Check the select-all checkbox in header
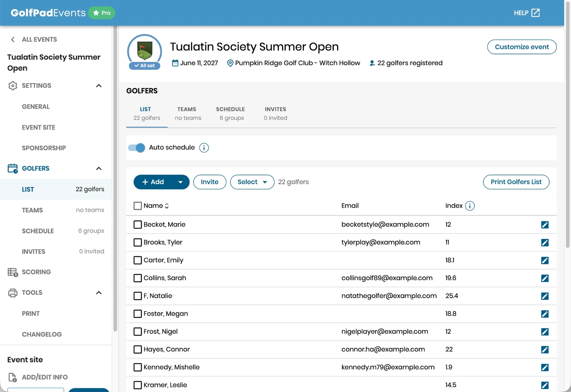571x392 pixels. pos(137,206)
